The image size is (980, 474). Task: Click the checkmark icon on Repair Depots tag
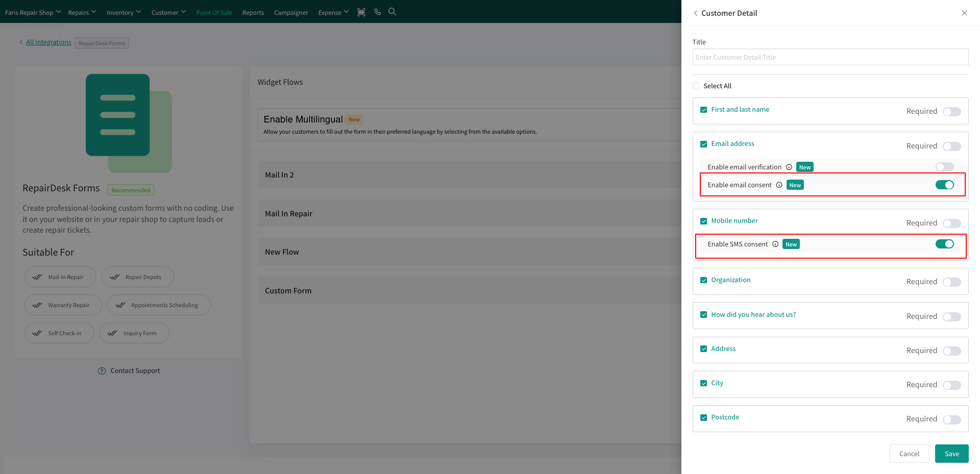(115, 277)
